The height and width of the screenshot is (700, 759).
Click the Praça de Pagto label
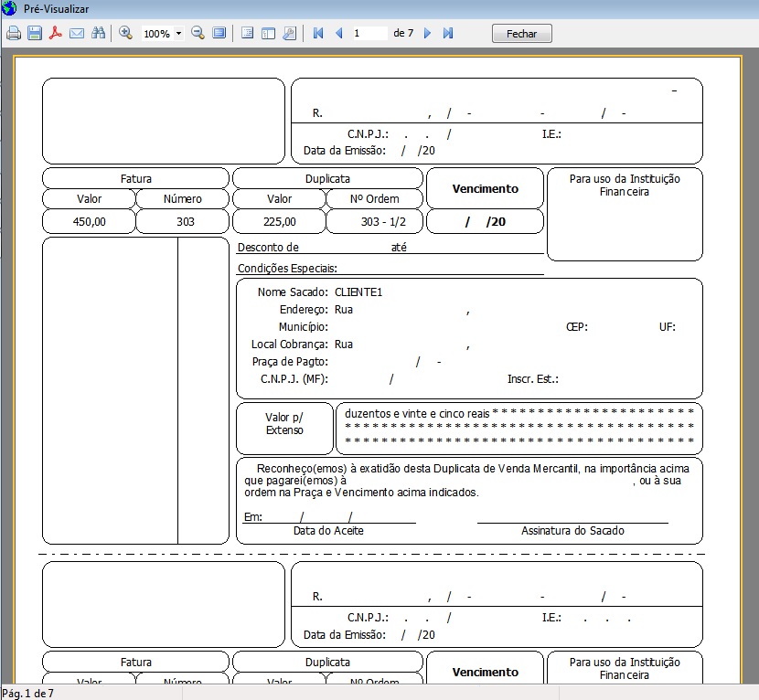click(290, 362)
